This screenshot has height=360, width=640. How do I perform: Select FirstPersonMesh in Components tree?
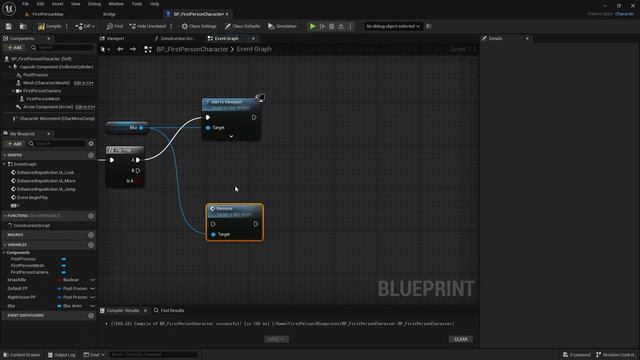(x=43, y=99)
